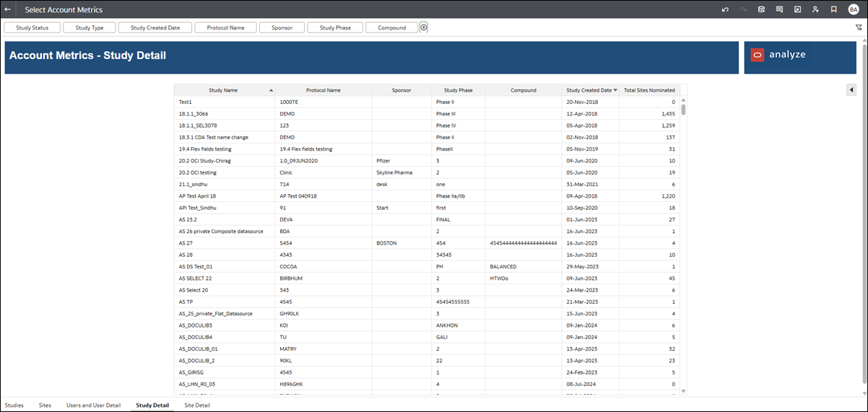Select the Study Detail tab

pos(152,406)
